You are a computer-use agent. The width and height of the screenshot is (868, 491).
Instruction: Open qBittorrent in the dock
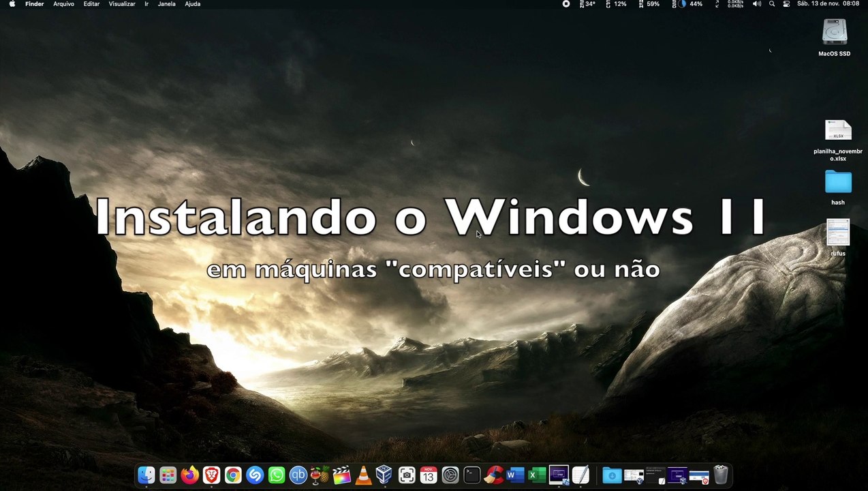point(298,475)
